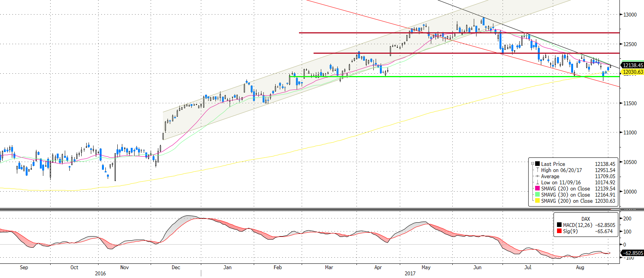Click the 200 label on MACD axis

(x=628, y=218)
